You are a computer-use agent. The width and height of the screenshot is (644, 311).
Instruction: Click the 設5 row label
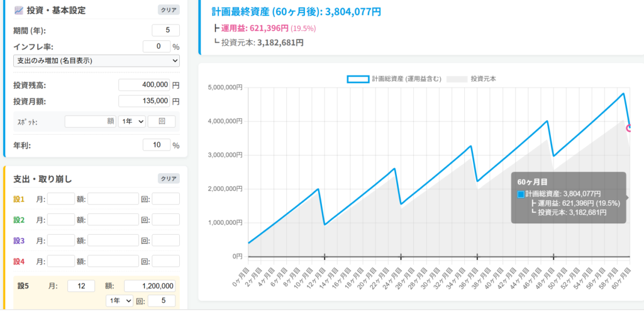click(23, 286)
